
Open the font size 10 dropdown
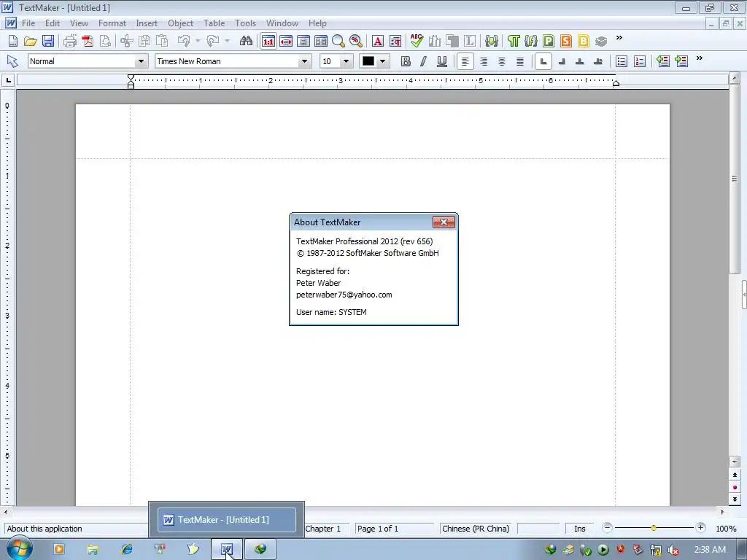347,61
